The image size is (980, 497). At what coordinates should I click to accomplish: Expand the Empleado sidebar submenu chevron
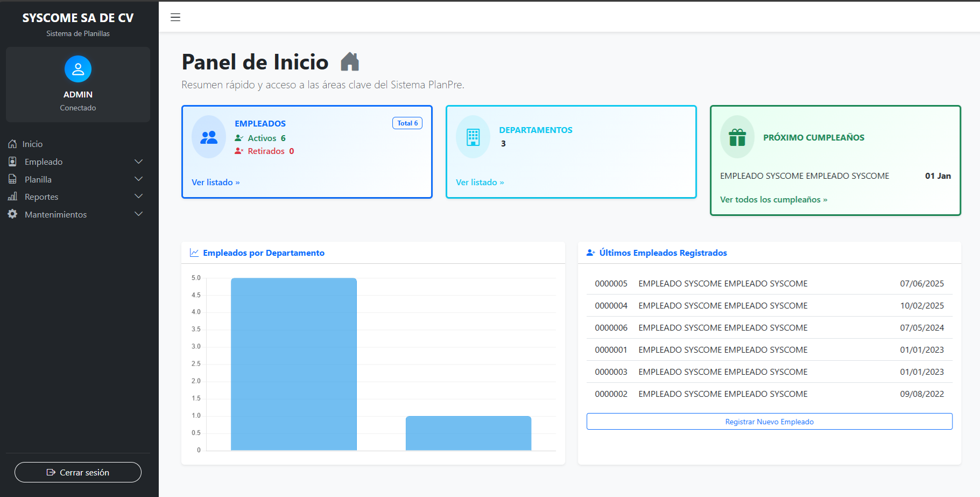tap(138, 162)
